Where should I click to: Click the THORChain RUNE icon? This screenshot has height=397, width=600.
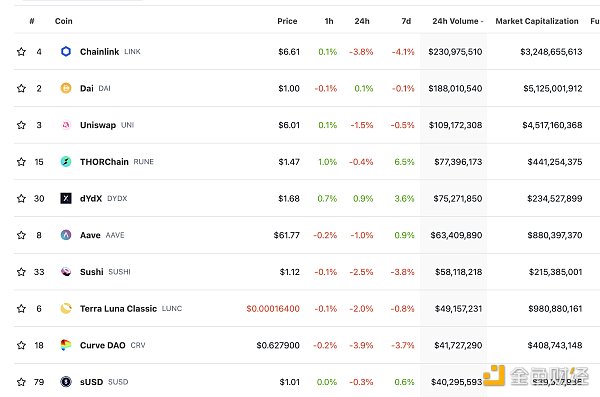(x=66, y=162)
